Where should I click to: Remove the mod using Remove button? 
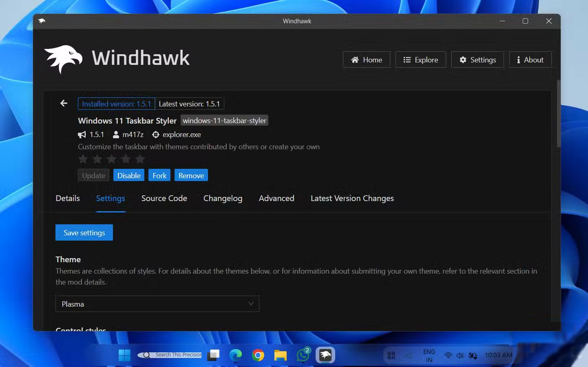pyautogui.click(x=191, y=175)
